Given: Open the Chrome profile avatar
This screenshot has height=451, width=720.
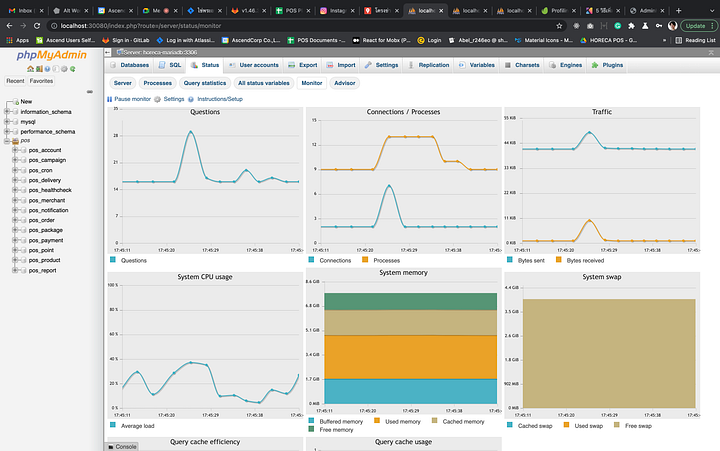Looking at the screenshot, I should tap(673, 26).
